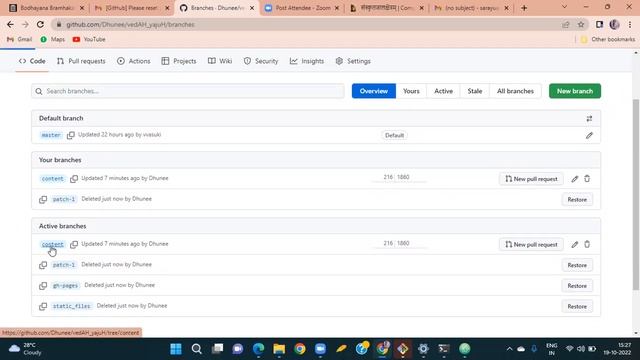640x360 pixels.
Task: Open the Insights tab
Action: click(307, 61)
